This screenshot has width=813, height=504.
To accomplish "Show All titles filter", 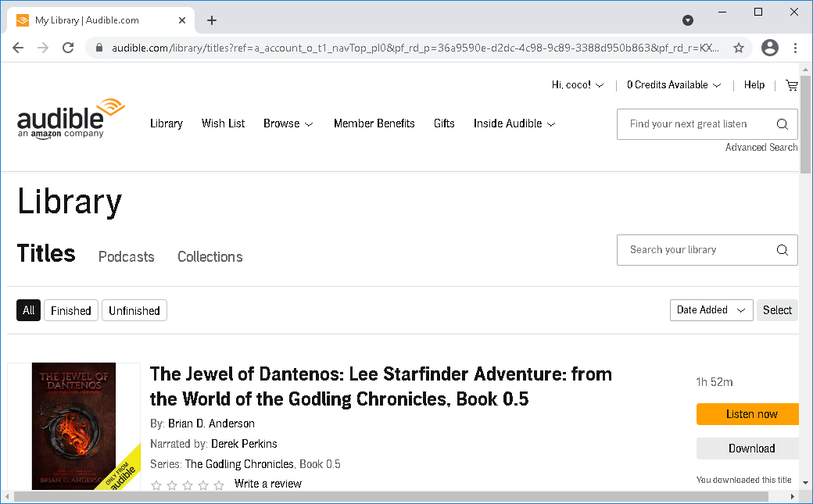I will point(28,310).
